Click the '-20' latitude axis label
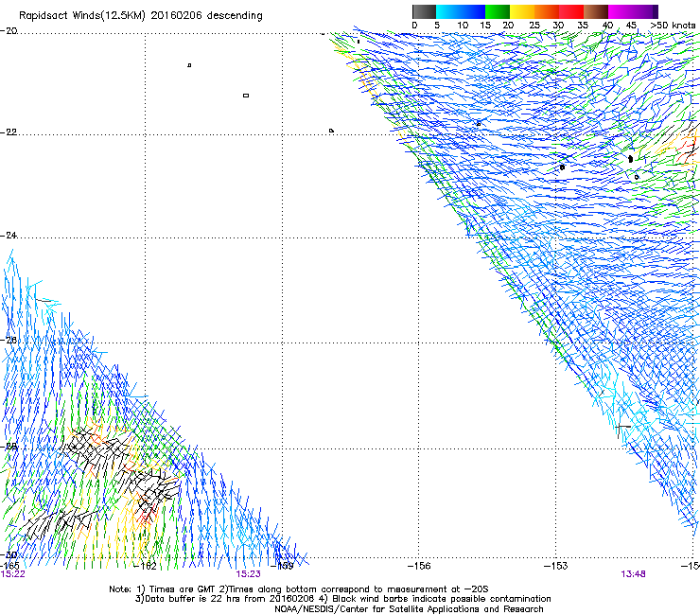Image resolution: width=700 pixels, height=615 pixels. 9,31
